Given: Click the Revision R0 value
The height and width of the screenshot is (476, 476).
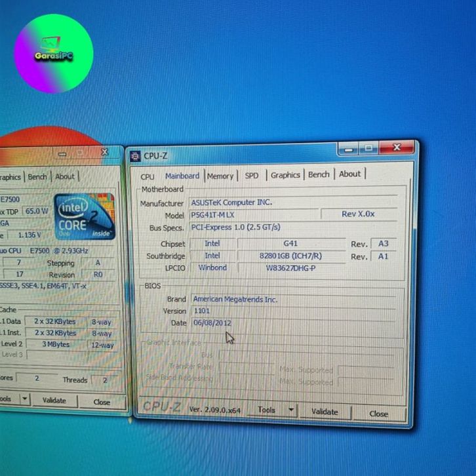Looking at the screenshot, I should pyautogui.click(x=98, y=275).
